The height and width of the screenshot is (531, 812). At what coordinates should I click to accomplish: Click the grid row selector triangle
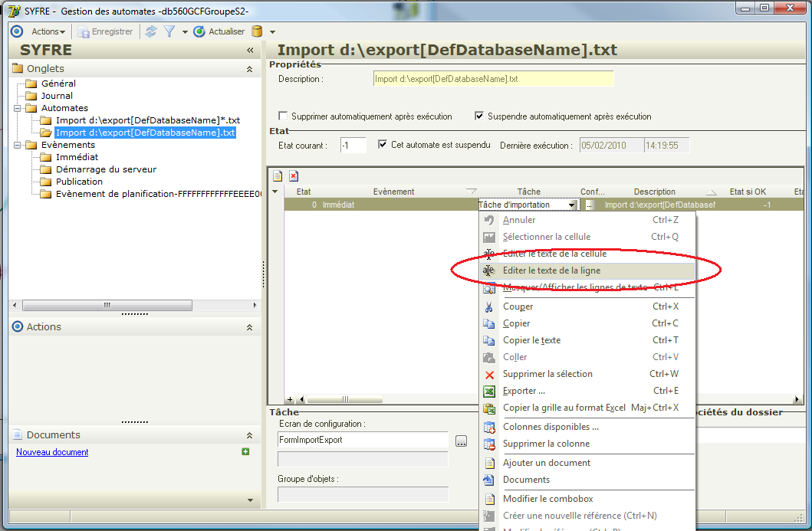point(275,192)
